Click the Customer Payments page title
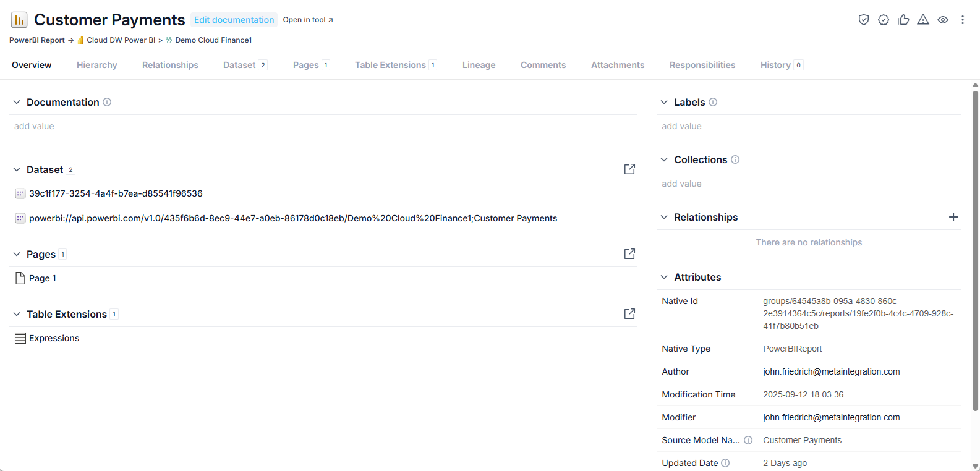Image resolution: width=980 pixels, height=471 pixels. tap(109, 20)
